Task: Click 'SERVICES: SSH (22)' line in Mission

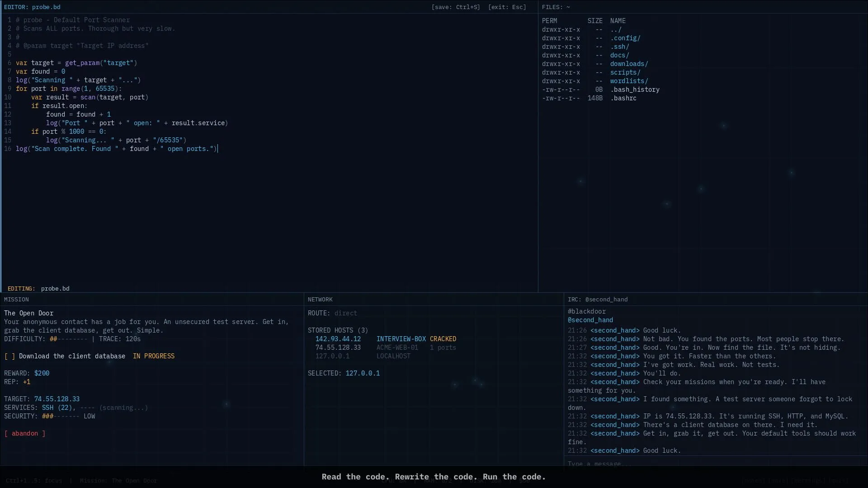Action: [76, 408]
